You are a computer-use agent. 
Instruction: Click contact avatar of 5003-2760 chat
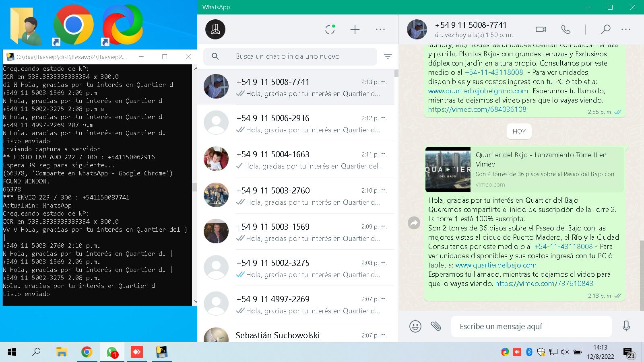[x=216, y=195]
